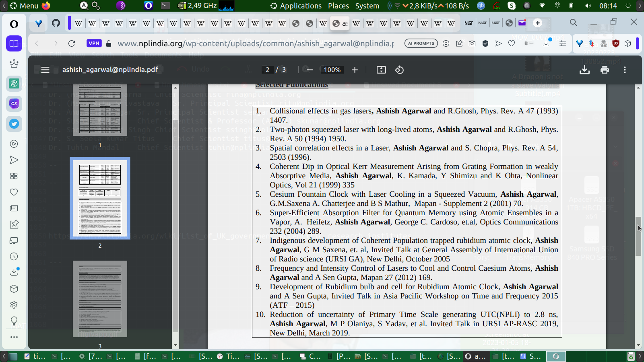Open a new browser tab
This screenshot has height=362, width=644.
[x=538, y=23]
